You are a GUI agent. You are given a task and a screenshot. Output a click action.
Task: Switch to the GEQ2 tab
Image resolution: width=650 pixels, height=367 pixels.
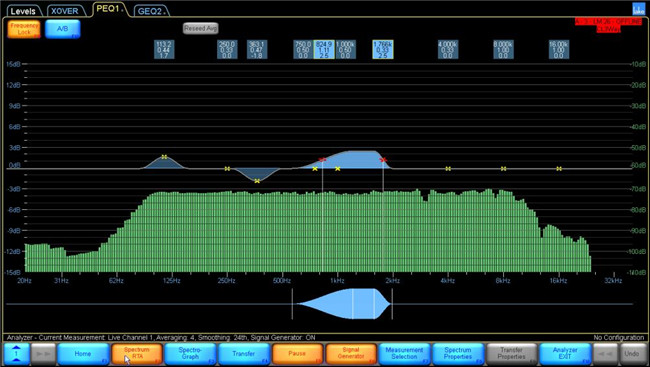150,11
